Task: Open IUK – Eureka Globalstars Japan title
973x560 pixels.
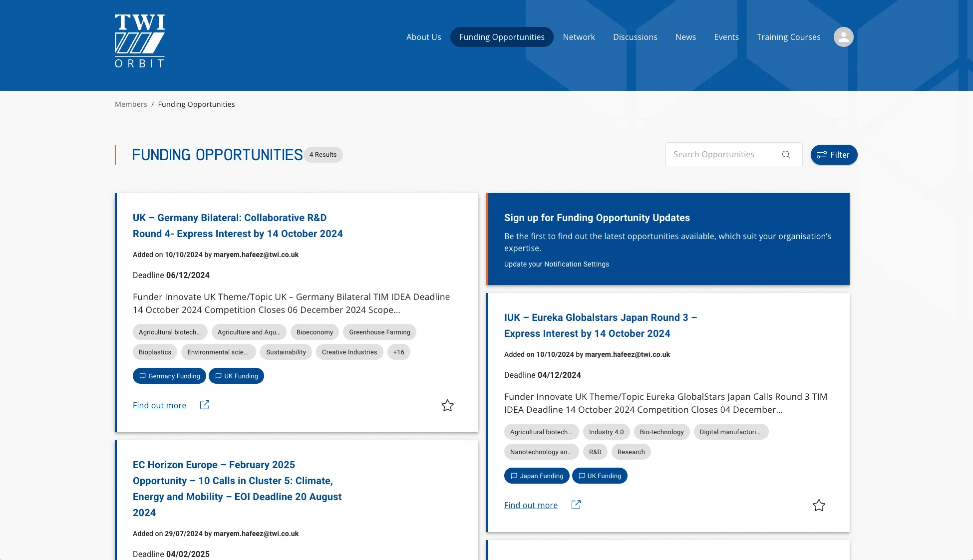Action: [x=601, y=325]
